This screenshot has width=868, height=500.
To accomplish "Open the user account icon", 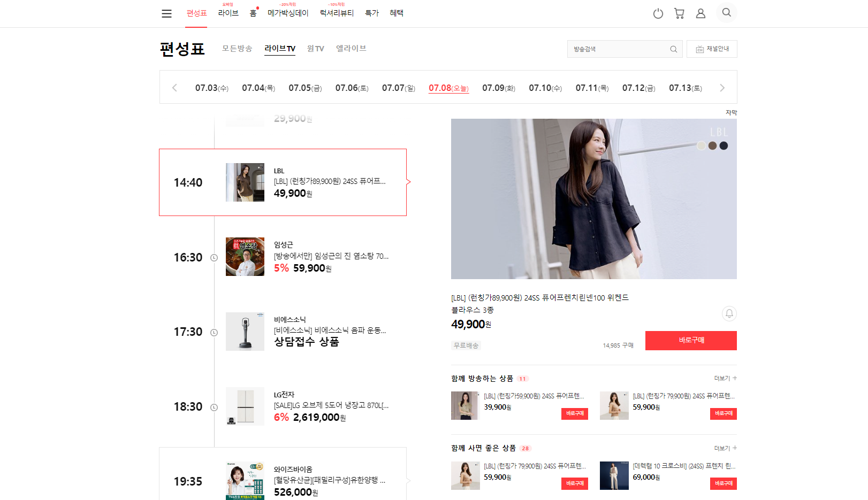I will click(x=701, y=13).
